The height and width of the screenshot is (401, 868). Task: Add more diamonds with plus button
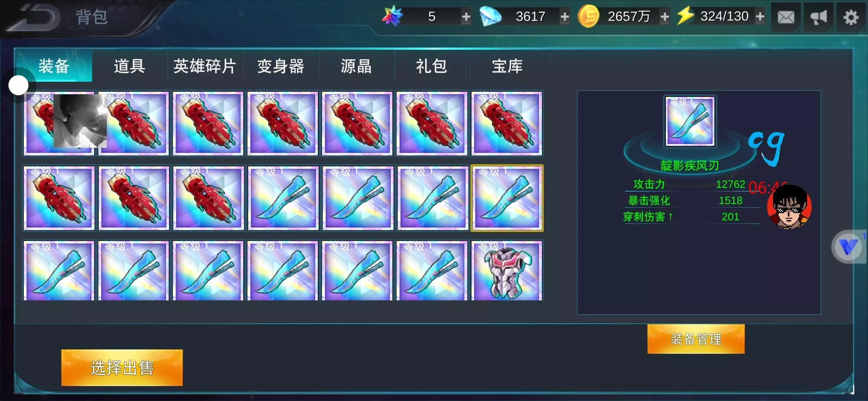coord(565,17)
